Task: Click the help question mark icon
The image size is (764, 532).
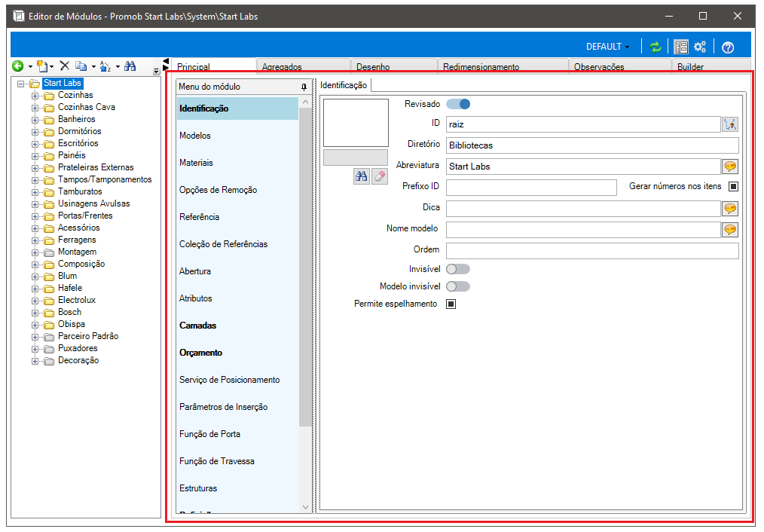Action: click(x=728, y=47)
